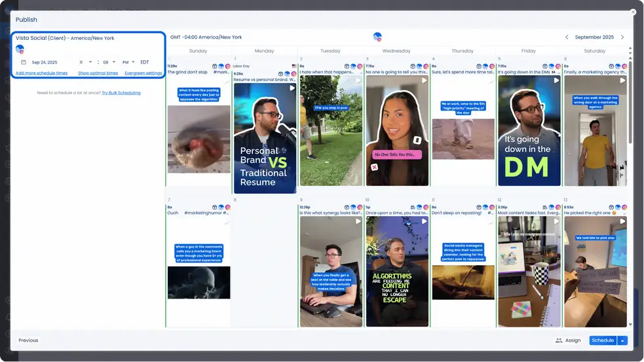Open the "It's going down in the DM" thumbnail
644x362 pixels.
pyautogui.click(x=529, y=131)
